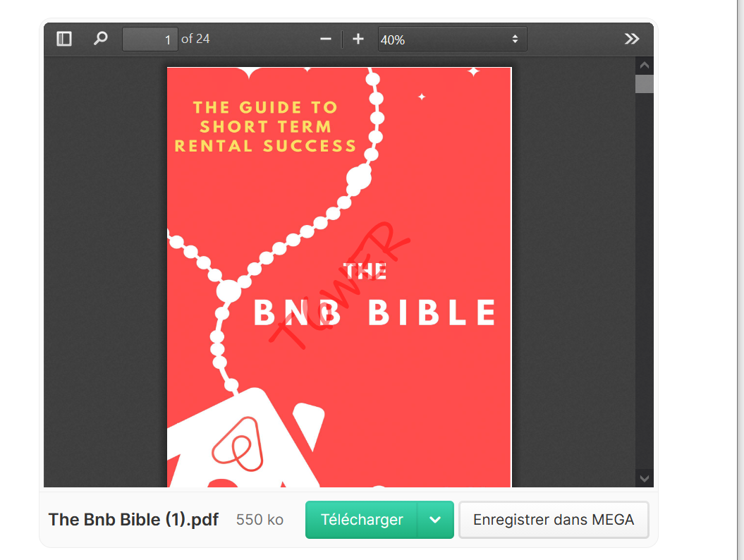Click the yellow guide subtitle on cover
The height and width of the screenshot is (560, 744).
(265, 126)
